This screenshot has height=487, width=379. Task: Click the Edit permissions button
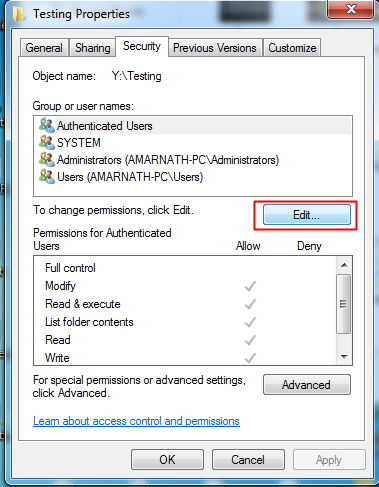(307, 215)
